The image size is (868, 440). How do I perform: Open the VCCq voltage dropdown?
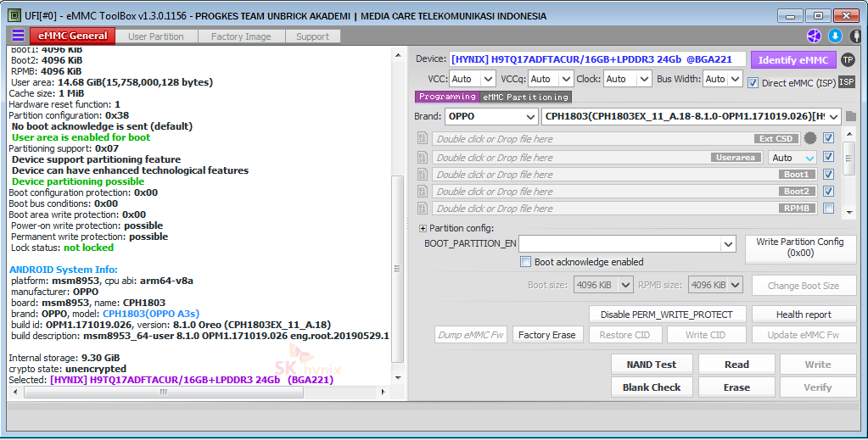551,79
